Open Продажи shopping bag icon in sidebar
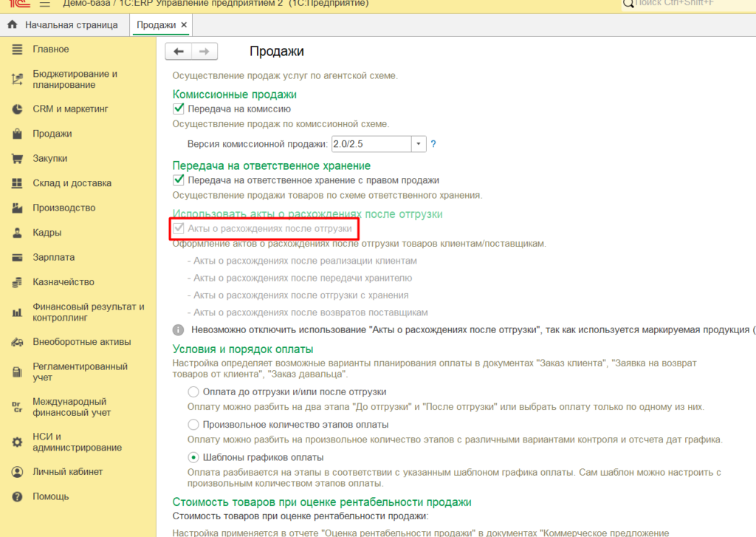This screenshot has height=537, width=756. click(x=18, y=134)
